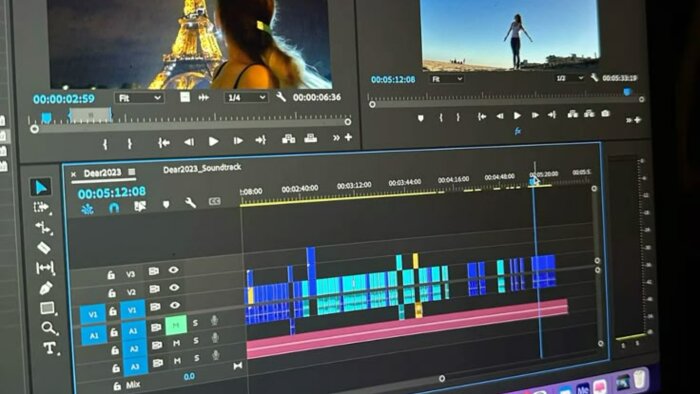
Task: Close the Dear2023 sequence tab
Action: (73, 174)
